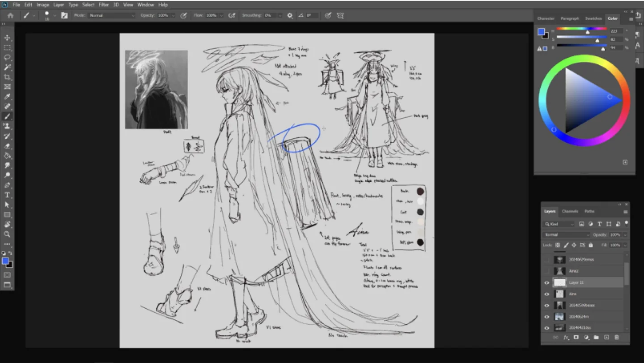The image size is (644, 363).
Task: Click the create new layer icon
Action: click(x=606, y=337)
